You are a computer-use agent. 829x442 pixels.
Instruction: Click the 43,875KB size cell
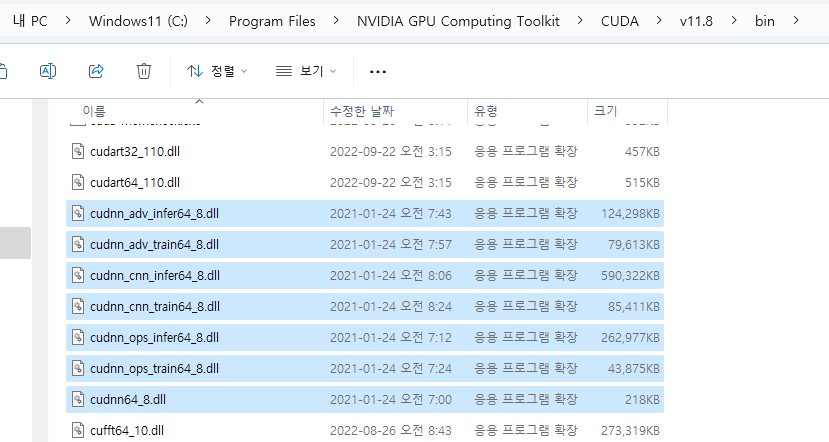click(633, 369)
